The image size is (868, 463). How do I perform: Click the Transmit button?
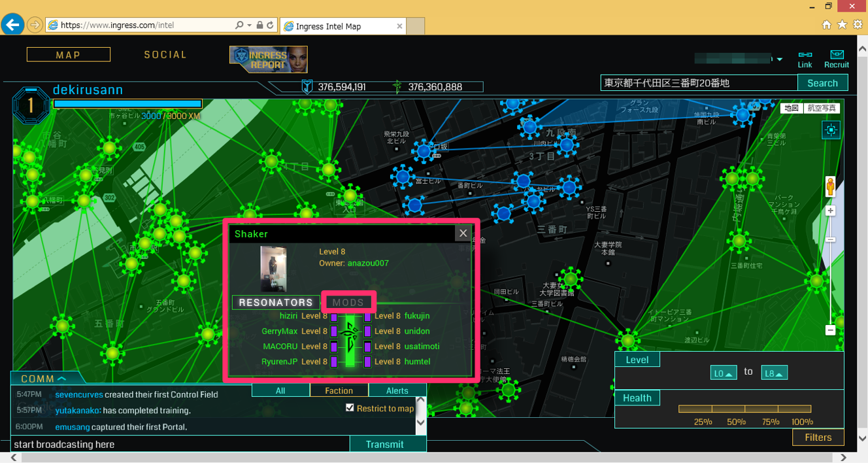coord(385,444)
